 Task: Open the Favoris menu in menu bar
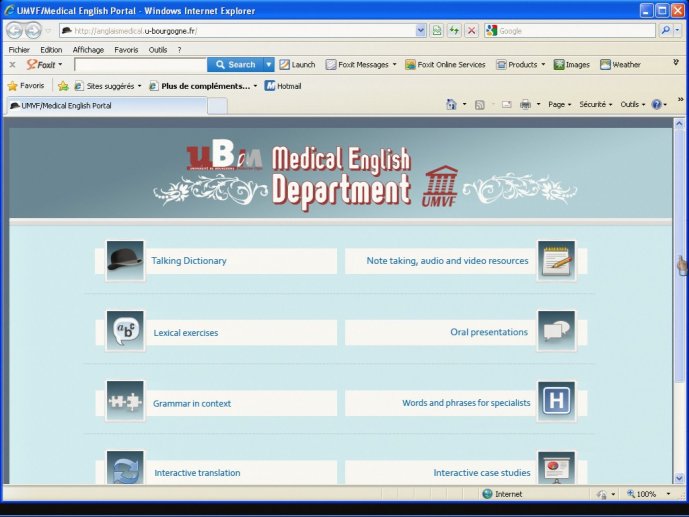pos(126,50)
